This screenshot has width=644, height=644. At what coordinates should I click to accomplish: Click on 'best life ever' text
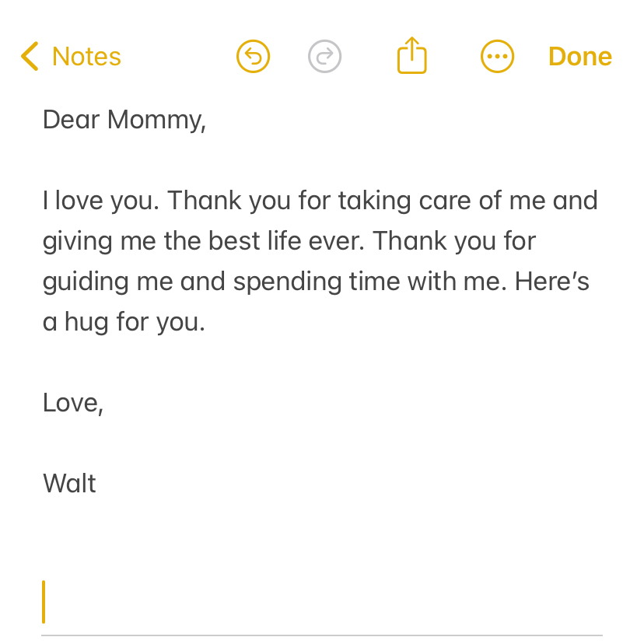coord(286,240)
